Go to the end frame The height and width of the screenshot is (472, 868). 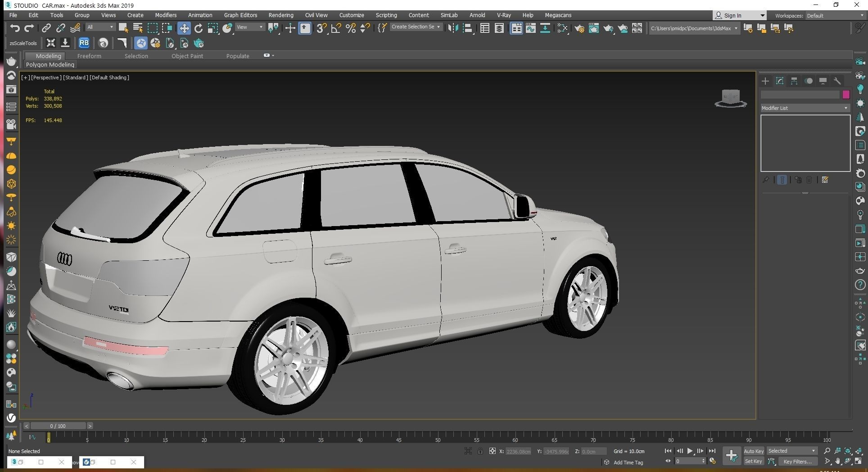pyautogui.click(x=712, y=451)
